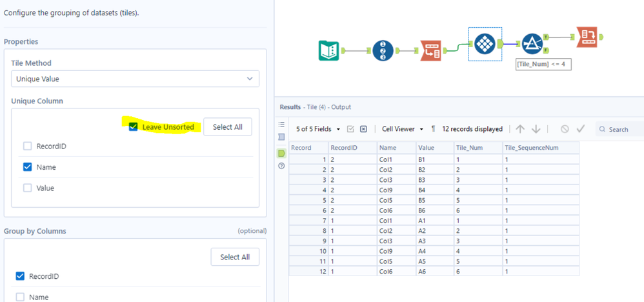Go to previous record with up arrow
The height and width of the screenshot is (302, 644).
520,129
